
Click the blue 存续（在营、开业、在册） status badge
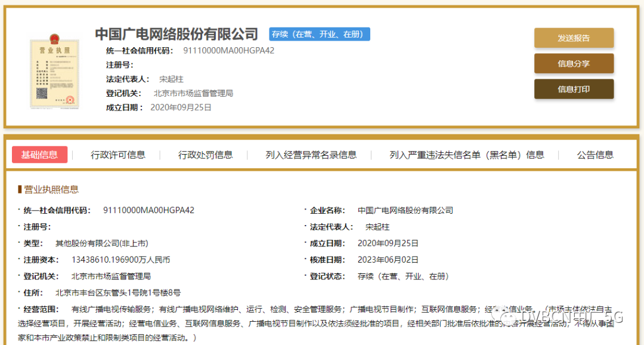tap(320, 34)
